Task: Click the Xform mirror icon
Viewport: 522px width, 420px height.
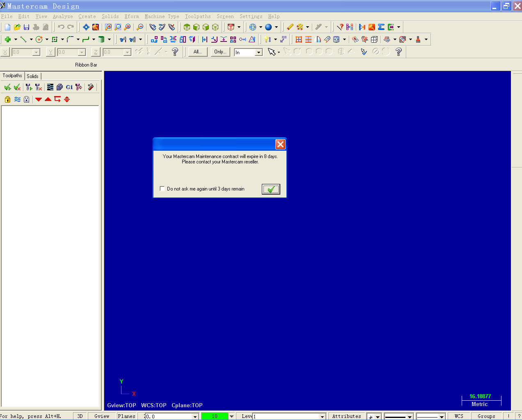Action: 173,39
